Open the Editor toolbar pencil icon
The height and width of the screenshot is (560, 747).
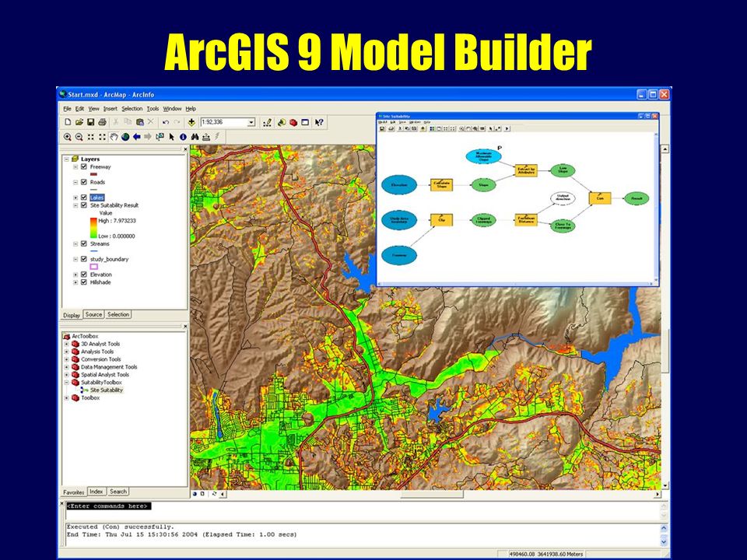pyautogui.click(x=267, y=122)
